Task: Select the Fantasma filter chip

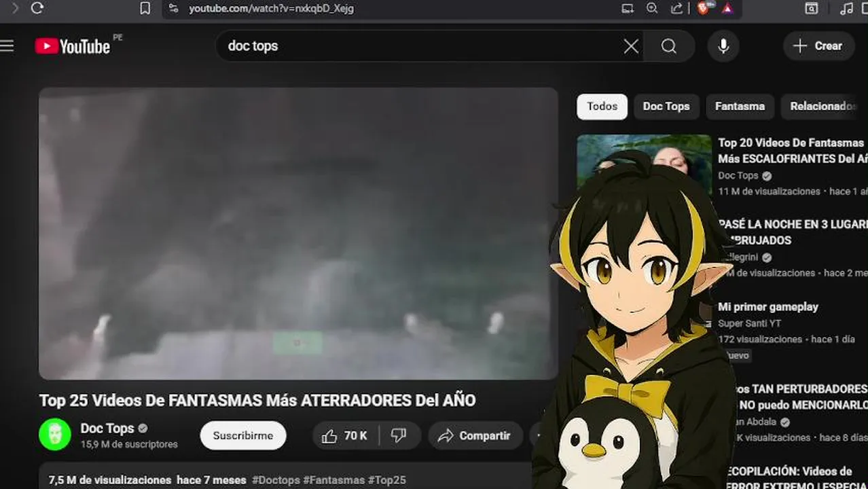Action: pos(740,107)
